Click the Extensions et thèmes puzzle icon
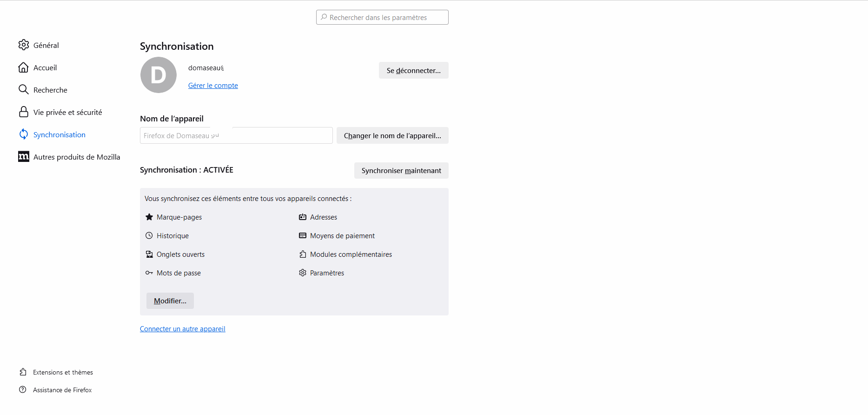 [23, 372]
